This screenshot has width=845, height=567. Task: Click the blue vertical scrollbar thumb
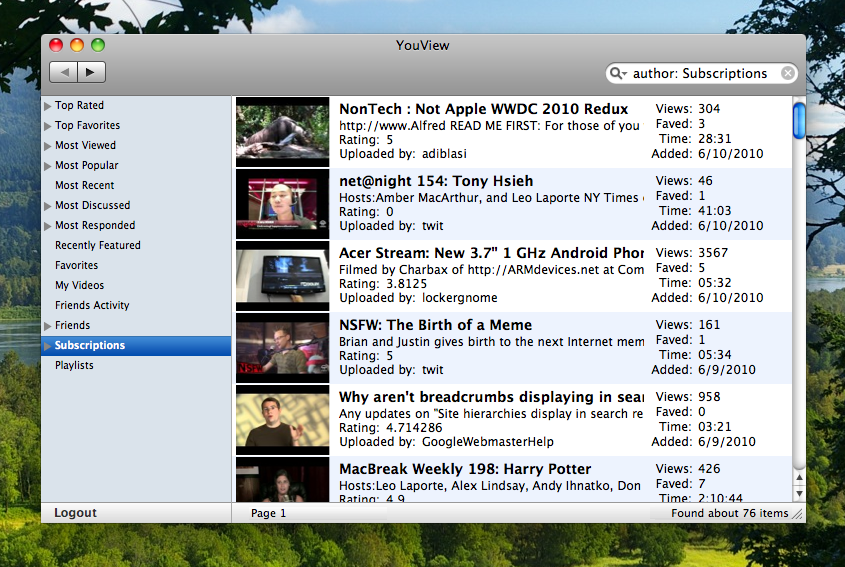[x=799, y=120]
